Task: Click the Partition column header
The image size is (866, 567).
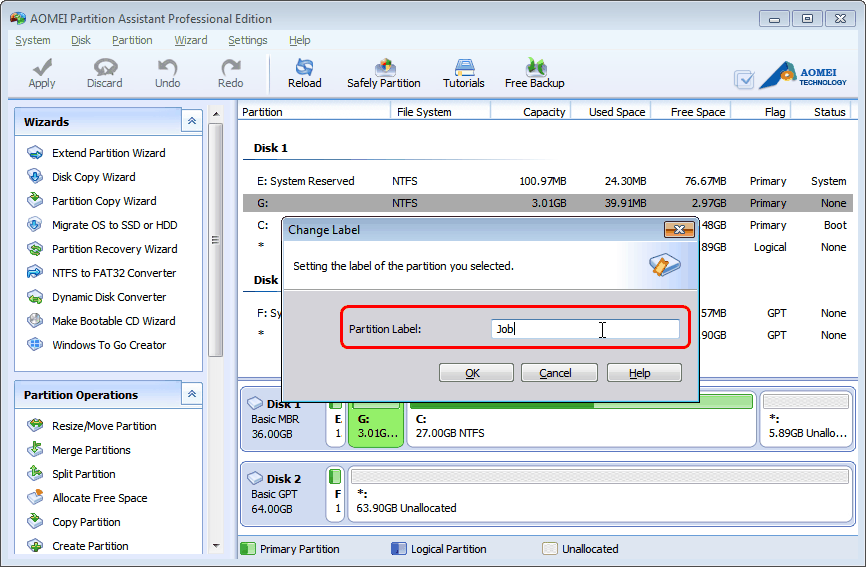Action: (314, 112)
